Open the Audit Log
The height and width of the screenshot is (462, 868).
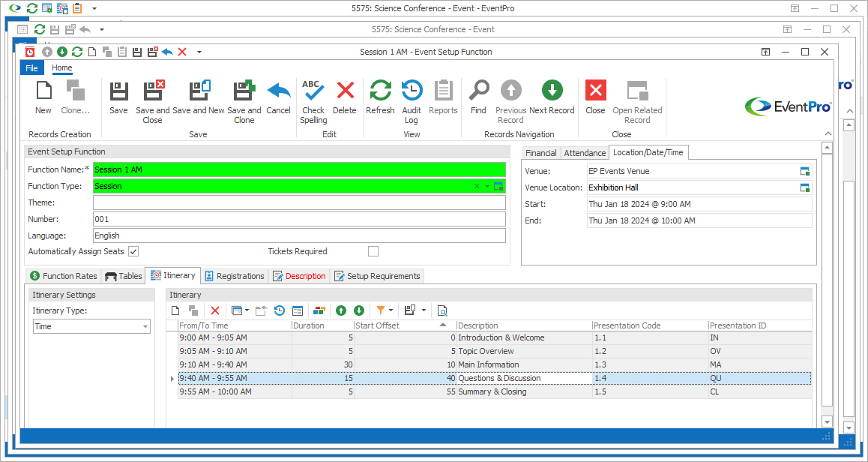click(412, 102)
